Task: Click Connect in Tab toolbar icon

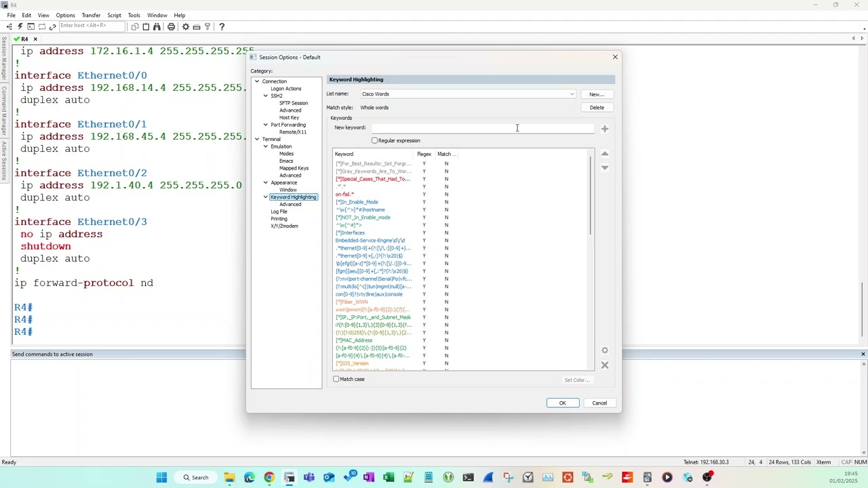Action: pyautogui.click(x=31, y=26)
